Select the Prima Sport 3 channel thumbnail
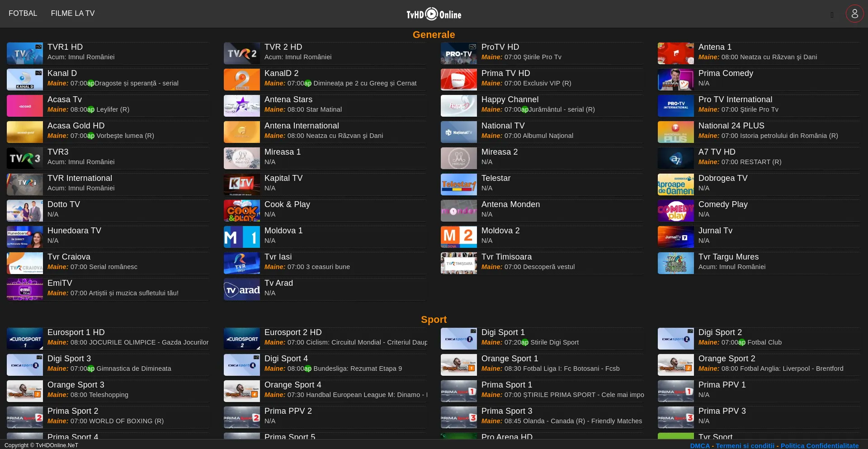This screenshot has height=449, width=868. pos(458,417)
